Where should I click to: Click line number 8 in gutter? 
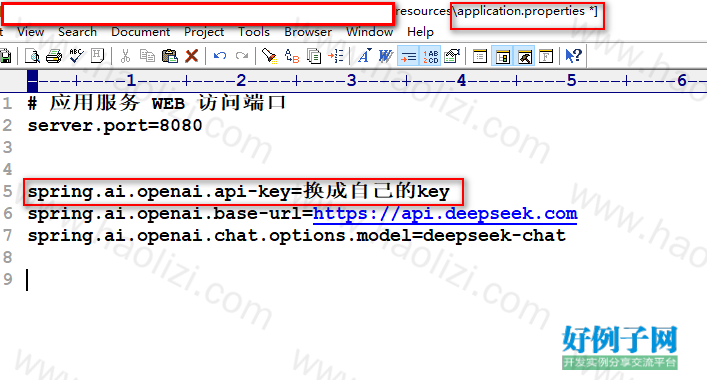(x=7, y=257)
